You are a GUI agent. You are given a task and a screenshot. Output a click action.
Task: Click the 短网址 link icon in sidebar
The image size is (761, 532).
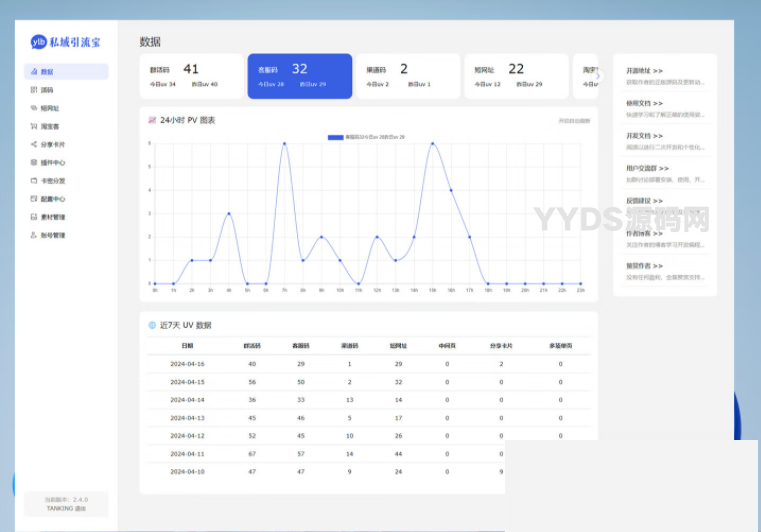pos(34,108)
